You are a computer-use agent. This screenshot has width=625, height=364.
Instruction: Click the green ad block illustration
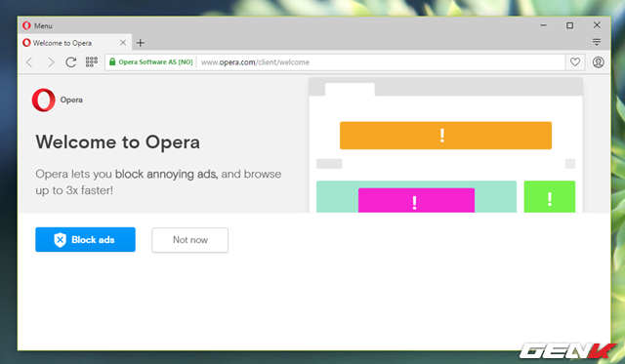(549, 197)
